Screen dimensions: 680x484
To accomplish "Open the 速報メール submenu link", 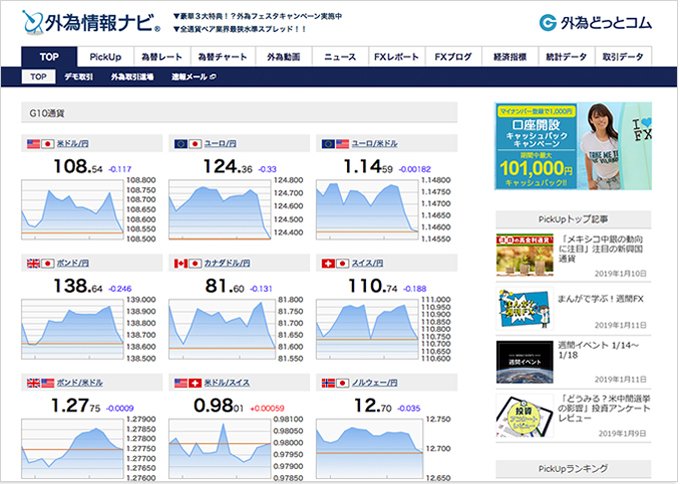I will [x=190, y=77].
